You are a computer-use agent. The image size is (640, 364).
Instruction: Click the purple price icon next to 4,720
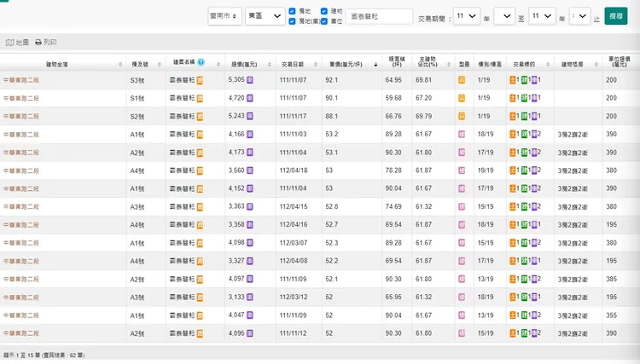(250, 98)
